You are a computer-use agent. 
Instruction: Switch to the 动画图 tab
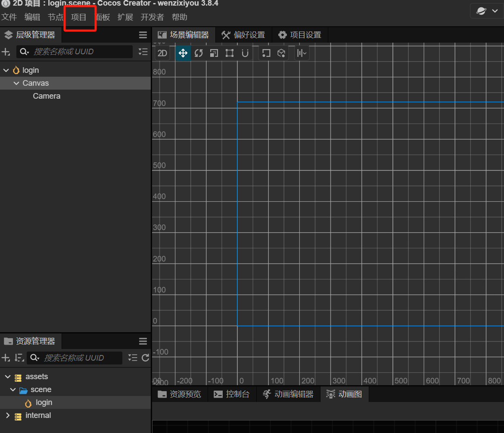coord(344,394)
